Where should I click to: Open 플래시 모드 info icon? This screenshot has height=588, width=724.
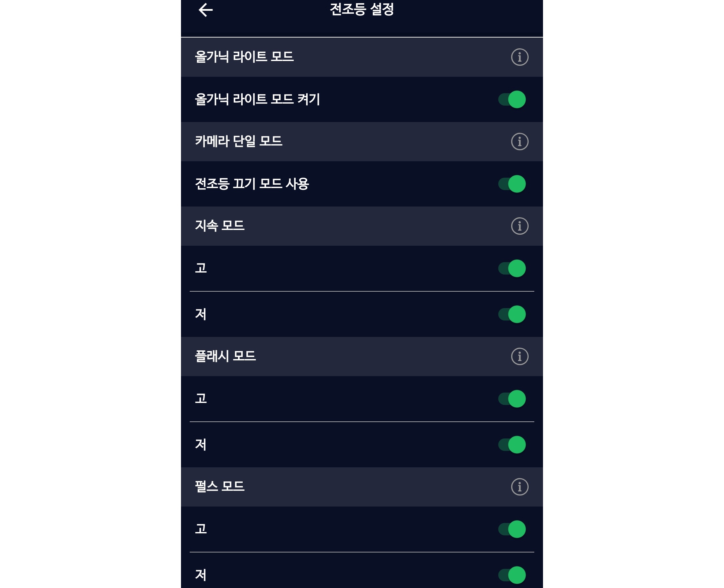click(x=519, y=356)
